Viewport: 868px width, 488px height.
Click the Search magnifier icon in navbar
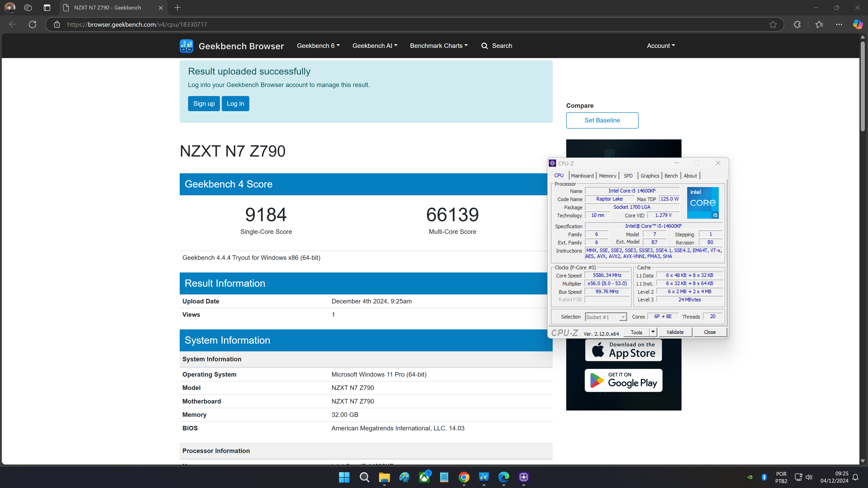485,46
